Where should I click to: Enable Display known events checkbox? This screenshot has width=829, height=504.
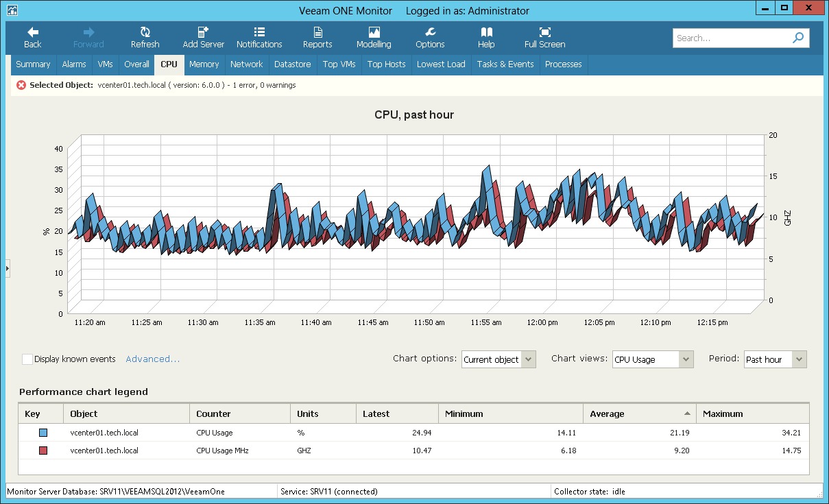coord(27,359)
